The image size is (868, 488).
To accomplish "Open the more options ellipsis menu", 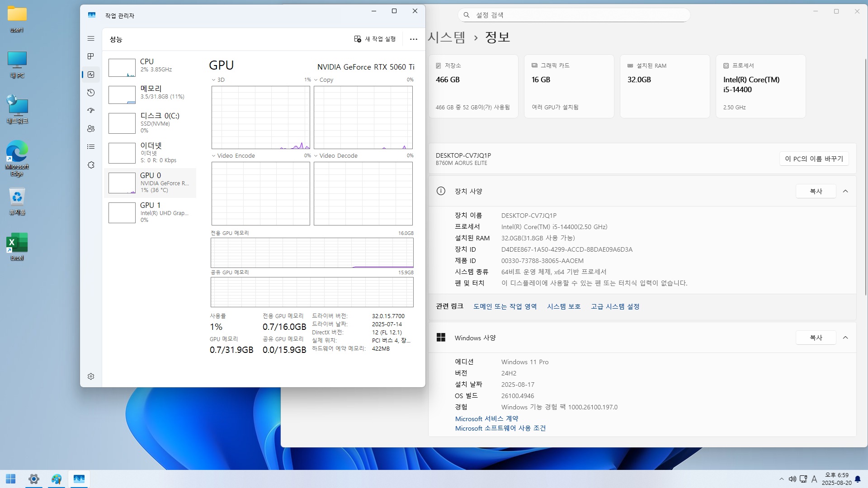I will pos(413,39).
